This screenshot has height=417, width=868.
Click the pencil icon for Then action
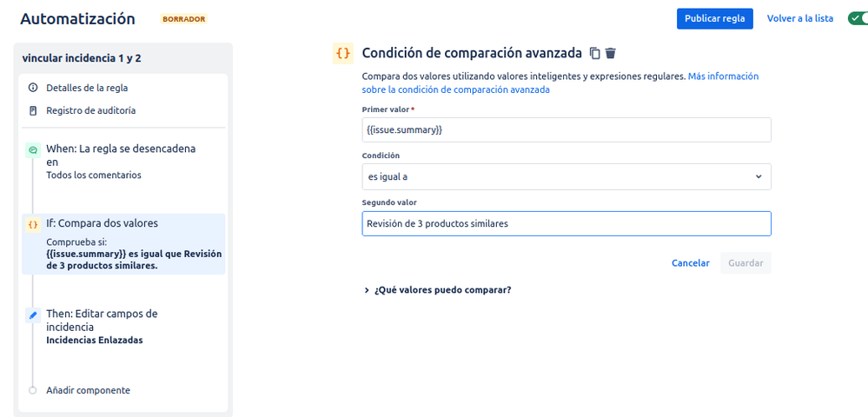pos(33,314)
